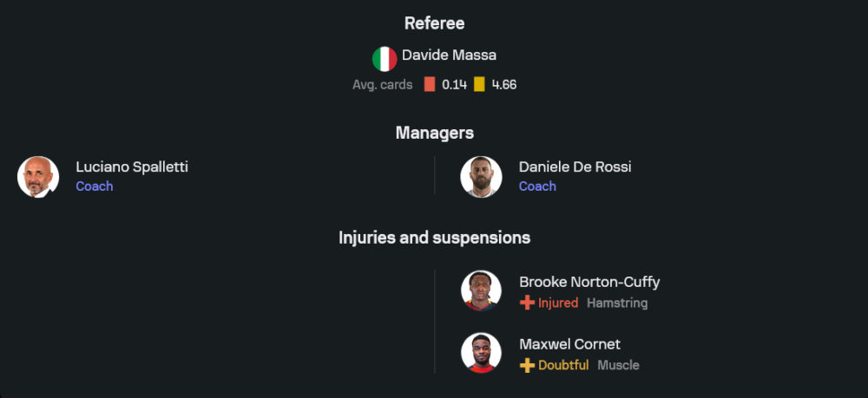868x398 pixels.
Task: Click the Coach label under Spalletti
Action: (x=95, y=186)
